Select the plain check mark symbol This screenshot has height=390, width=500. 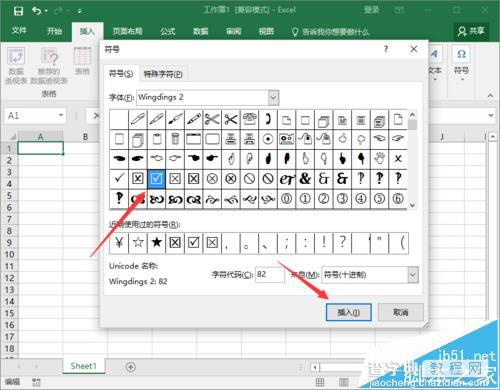coord(119,179)
